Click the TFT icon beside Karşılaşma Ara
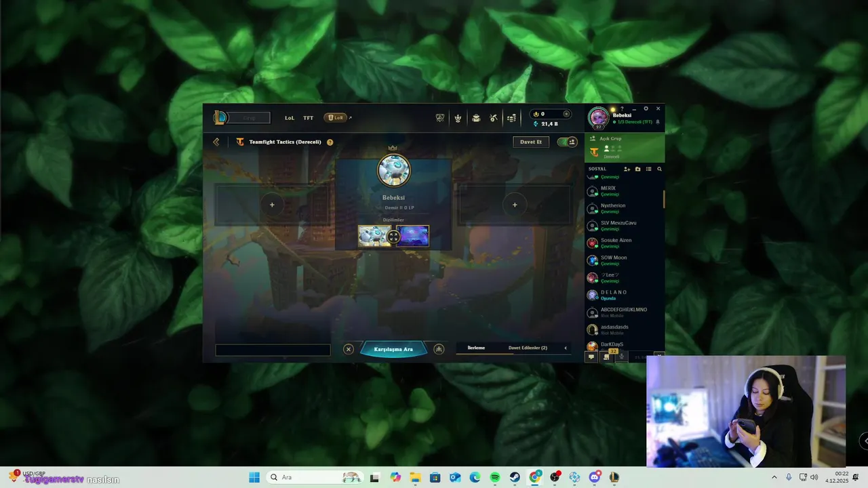 coord(439,349)
